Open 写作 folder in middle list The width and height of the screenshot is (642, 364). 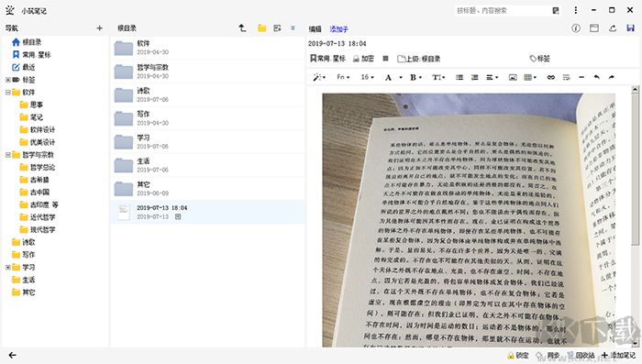[207, 118]
